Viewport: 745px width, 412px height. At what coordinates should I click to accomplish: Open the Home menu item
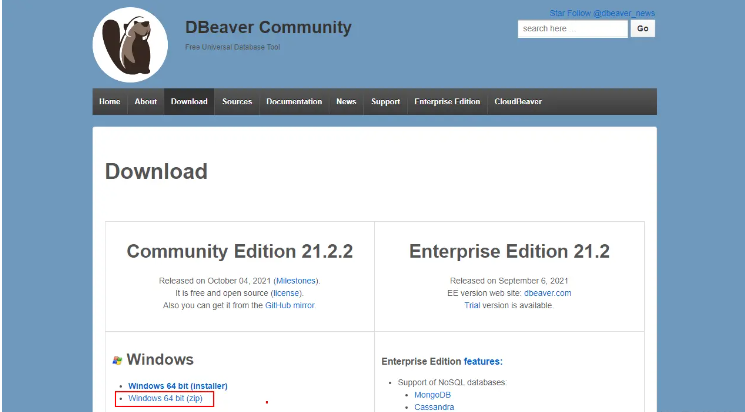(x=110, y=102)
